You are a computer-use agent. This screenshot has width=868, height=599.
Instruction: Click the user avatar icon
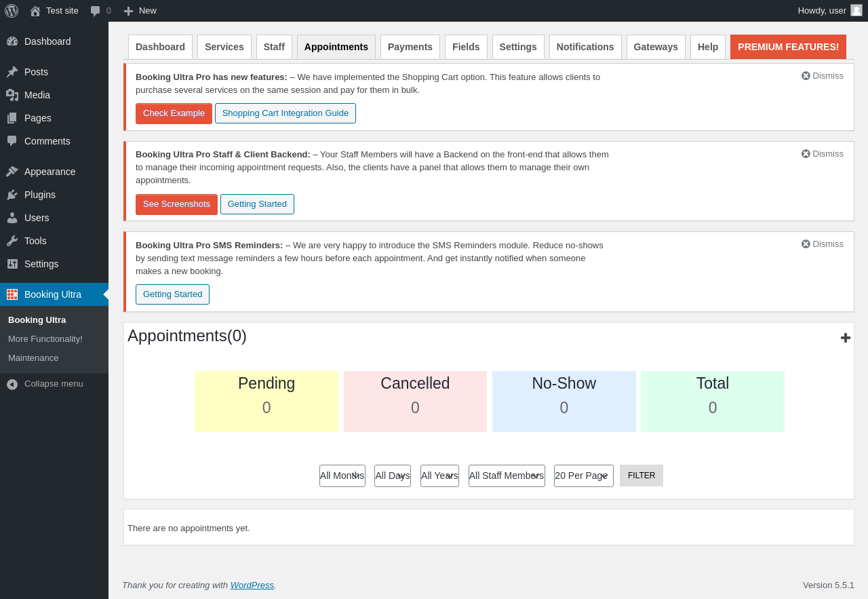pyautogui.click(x=856, y=10)
